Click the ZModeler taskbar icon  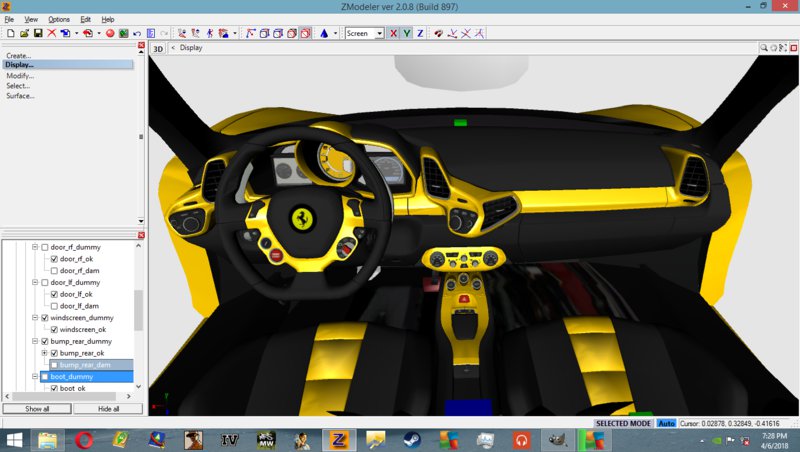tap(339, 440)
